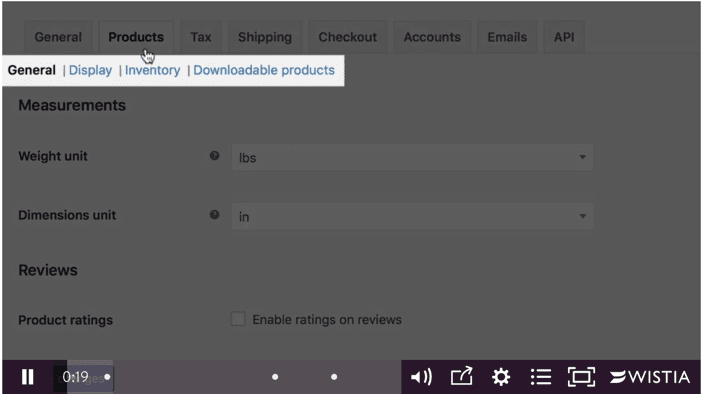
Task: Open the Weight unit dropdown
Action: point(412,157)
